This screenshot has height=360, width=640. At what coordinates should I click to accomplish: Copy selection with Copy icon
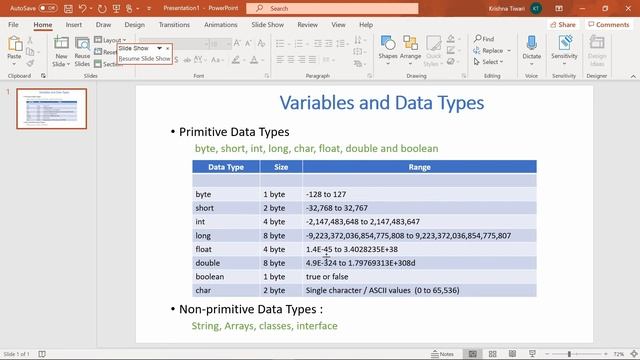tap(30, 52)
